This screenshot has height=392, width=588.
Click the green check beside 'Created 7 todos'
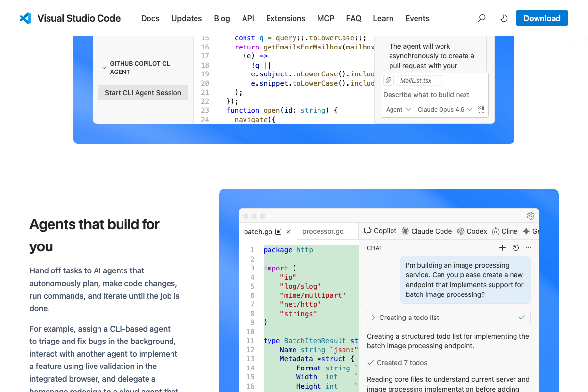coord(370,362)
